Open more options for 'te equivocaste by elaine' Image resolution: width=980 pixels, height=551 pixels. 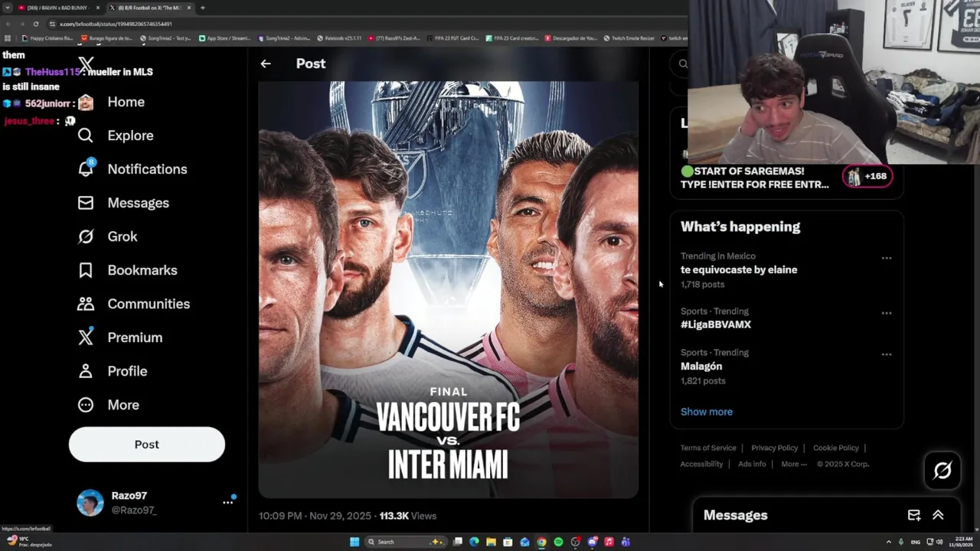tap(887, 258)
